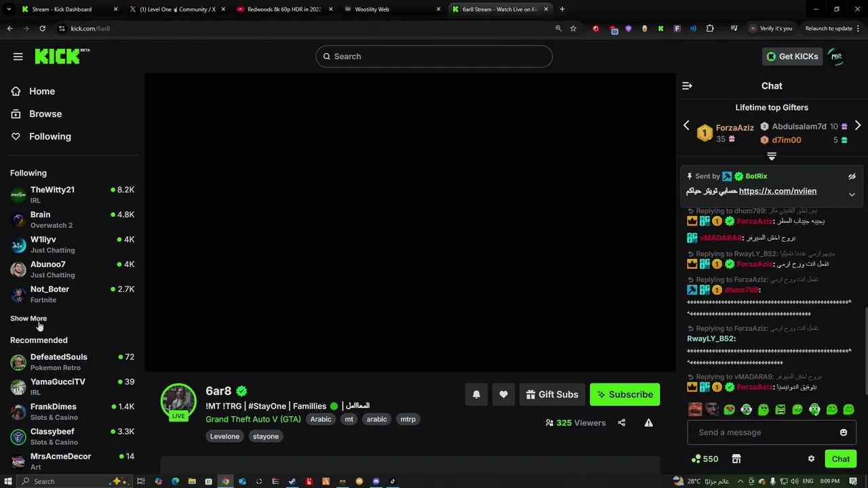
Task: Open W1llyv channel
Action: pos(72,245)
